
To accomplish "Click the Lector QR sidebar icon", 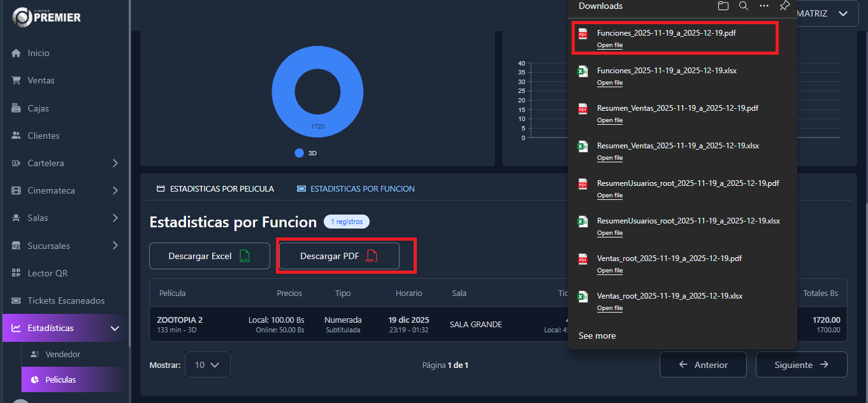I will pos(17,273).
